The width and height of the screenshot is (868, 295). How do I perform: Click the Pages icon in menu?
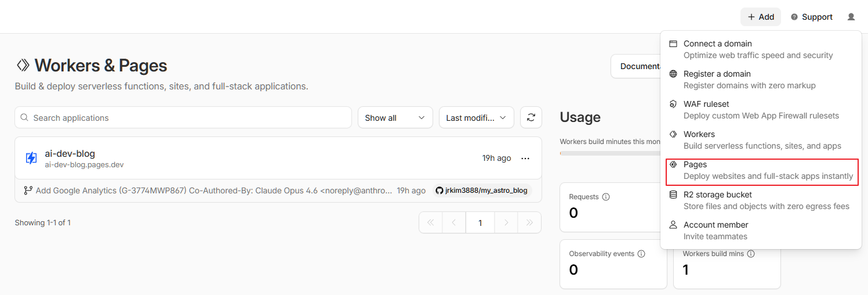coord(673,164)
